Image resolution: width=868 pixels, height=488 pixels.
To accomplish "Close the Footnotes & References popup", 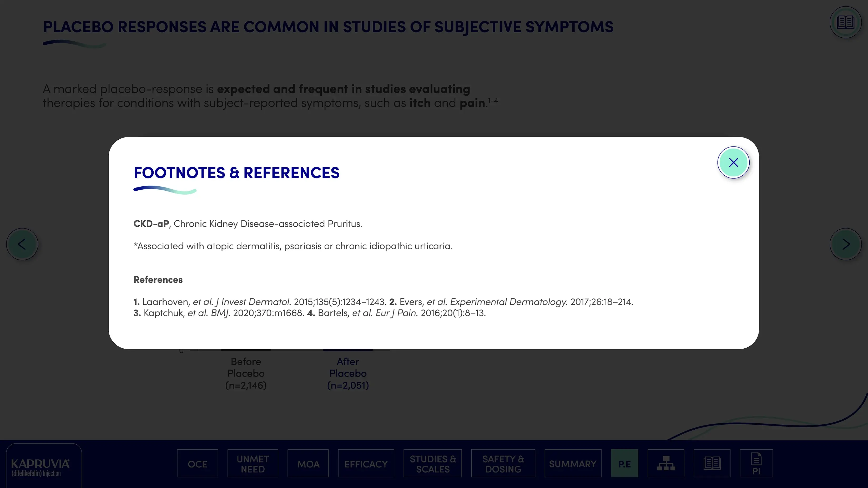I will tap(733, 163).
